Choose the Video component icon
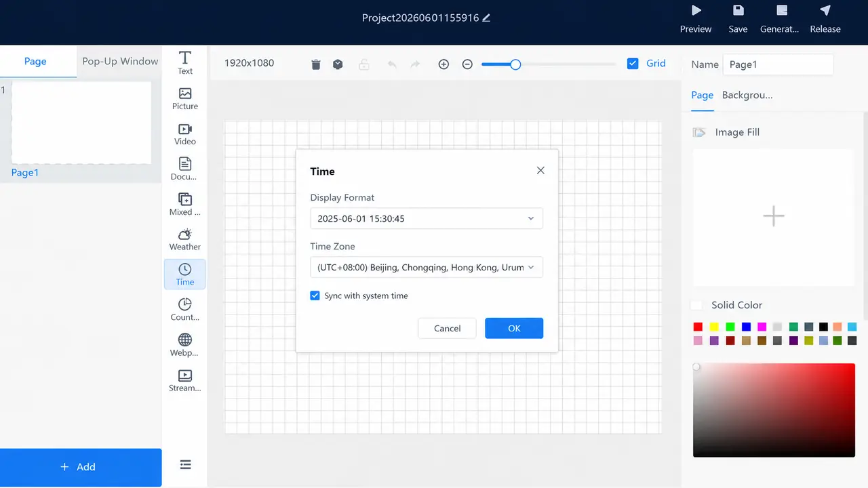Viewport: 868px width, 488px height. coord(185,129)
